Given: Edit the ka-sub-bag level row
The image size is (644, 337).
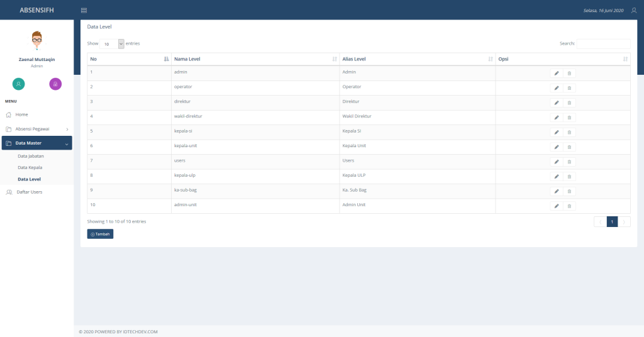Looking at the screenshot, I should pyautogui.click(x=557, y=191).
